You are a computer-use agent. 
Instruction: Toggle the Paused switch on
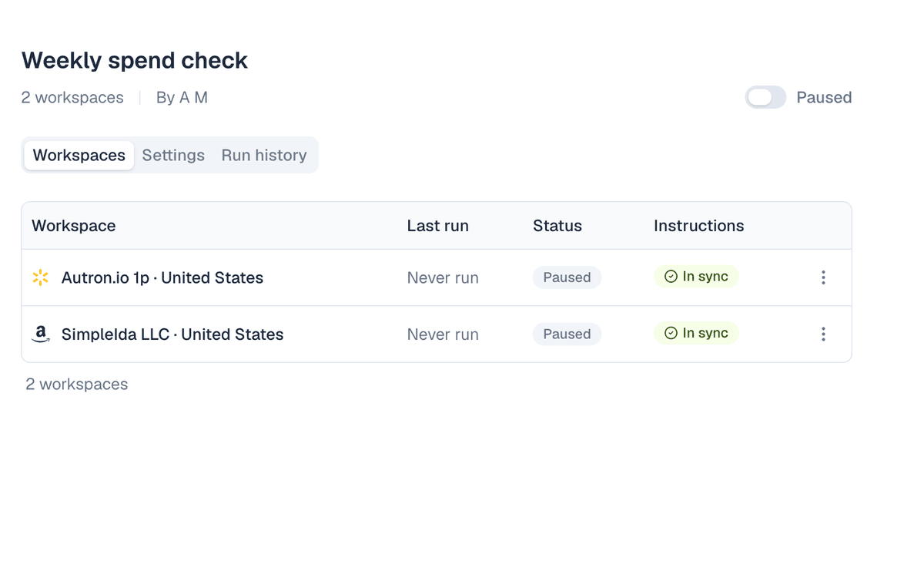(765, 97)
